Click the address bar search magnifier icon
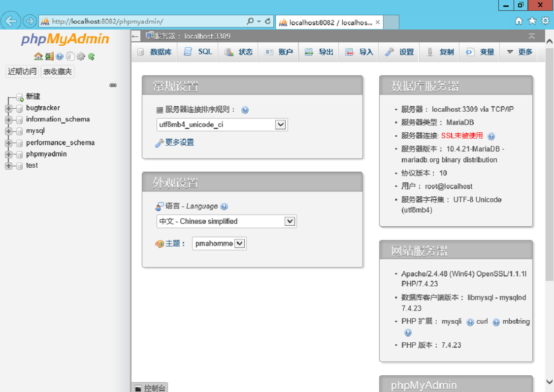The height and width of the screenshot is (392, 554). coord(250,21)
